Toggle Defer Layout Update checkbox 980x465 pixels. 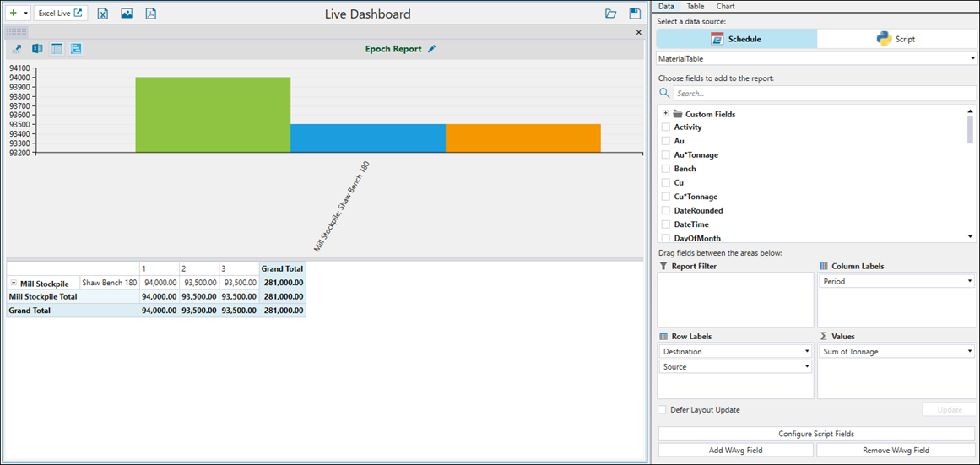pyautogui.click(x=663, y=410)
